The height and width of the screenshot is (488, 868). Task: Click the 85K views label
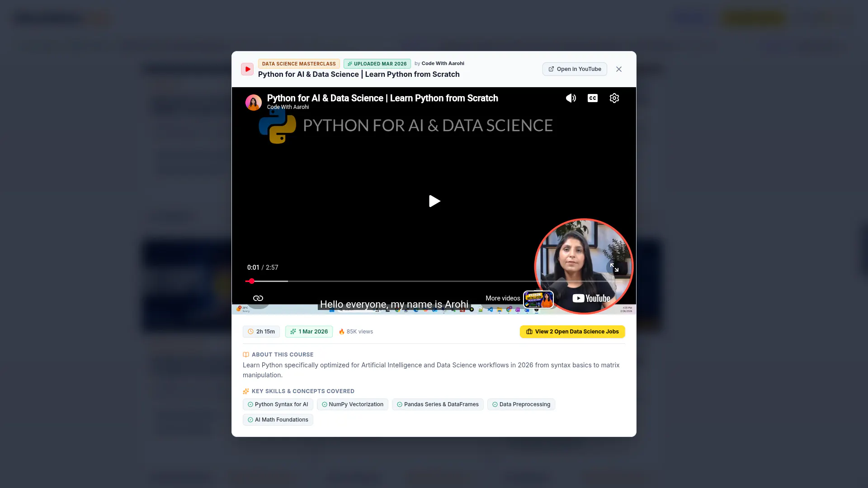[356, 332]
